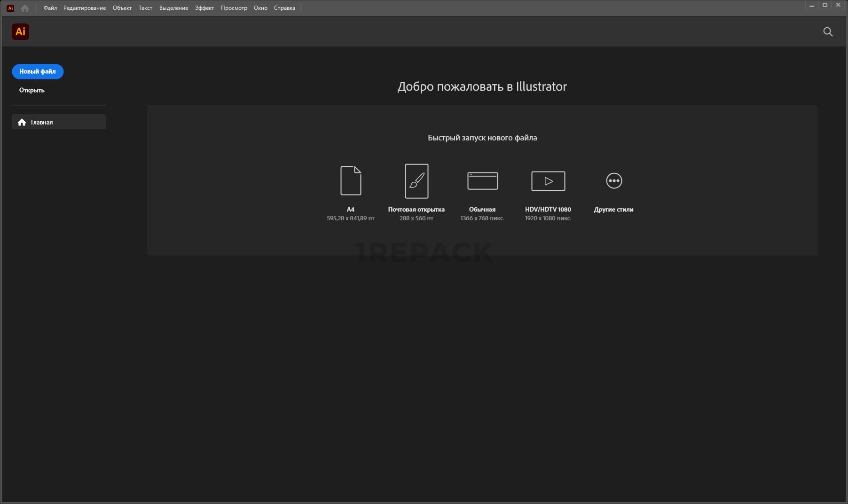The image size is (848, 504).
Task: Click the A4 document preset icon
Action: coord(351,181)
